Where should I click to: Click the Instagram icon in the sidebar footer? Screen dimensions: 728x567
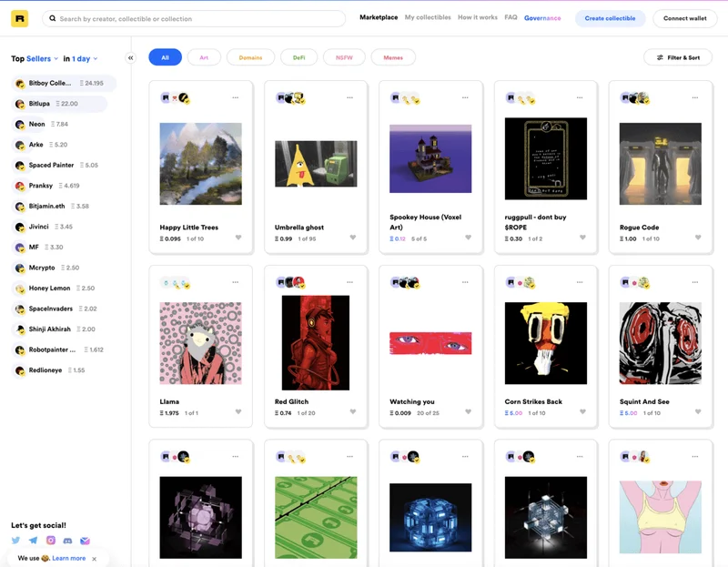click(x=51, y=540)
